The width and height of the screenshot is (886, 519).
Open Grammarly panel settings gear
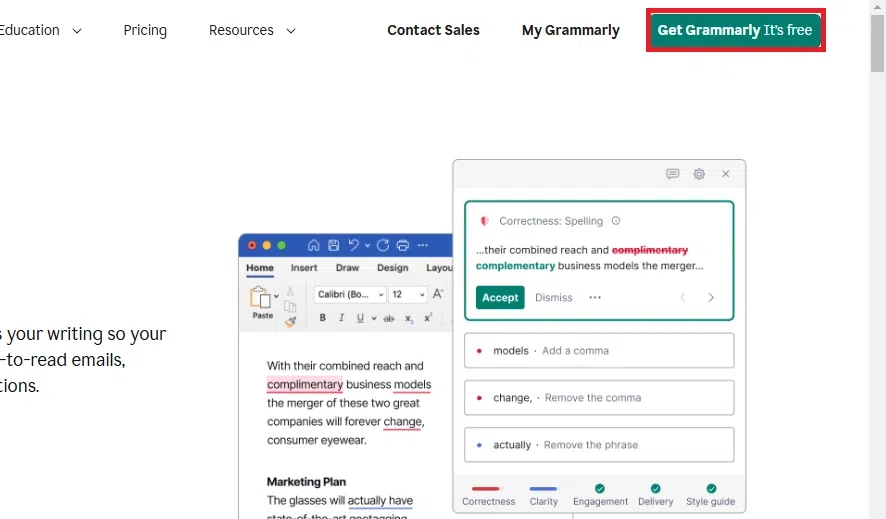(699, 174)
